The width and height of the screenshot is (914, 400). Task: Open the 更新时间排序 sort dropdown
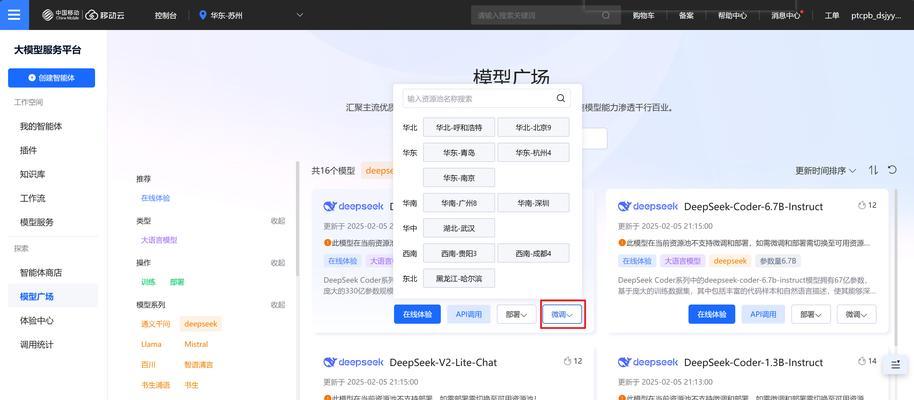pyautogui.click(x=825, y=170)
